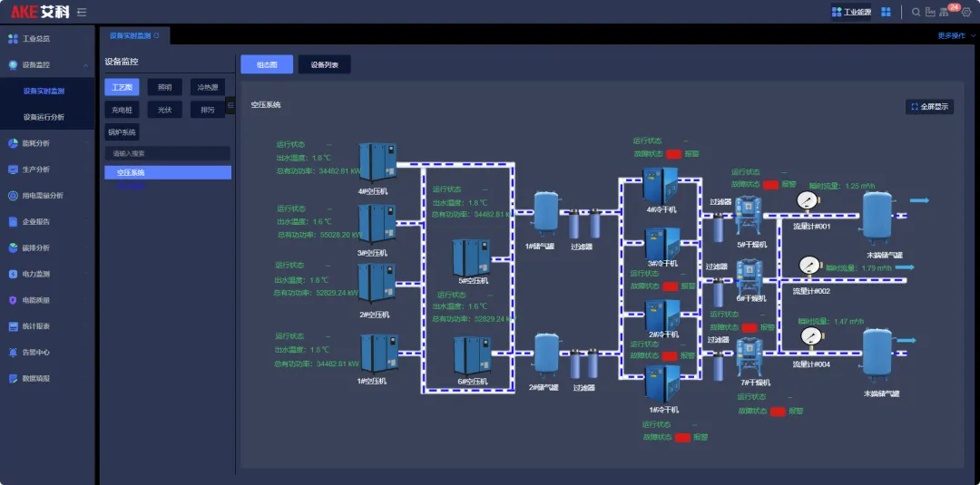Screen dimensions: 980x485
Task: Select the 照明 category filter
Action: 164,87
